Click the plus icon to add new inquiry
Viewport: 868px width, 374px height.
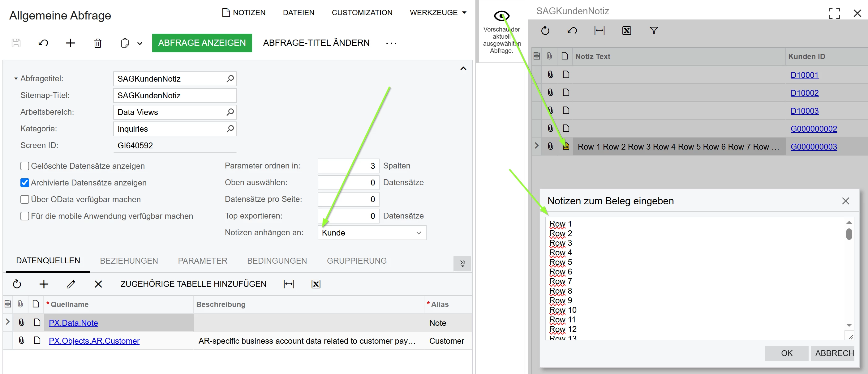tap(71, 43)
